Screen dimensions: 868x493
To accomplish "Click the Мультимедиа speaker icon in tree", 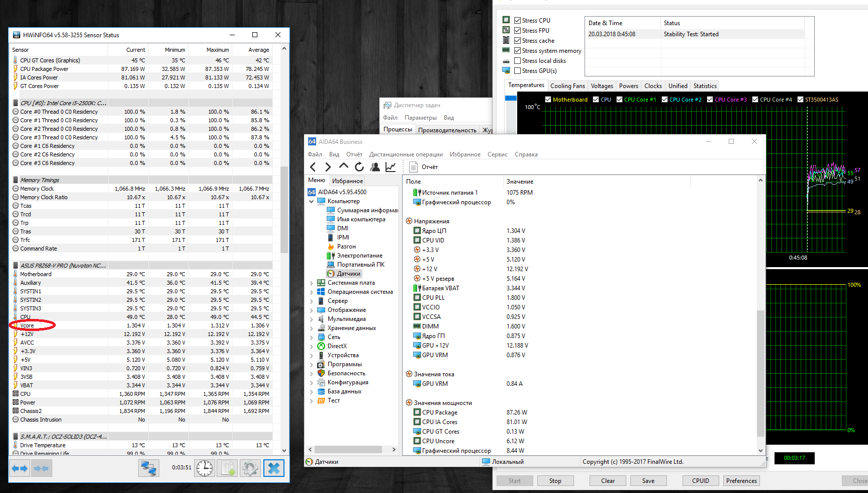I will tap(321, 319).
